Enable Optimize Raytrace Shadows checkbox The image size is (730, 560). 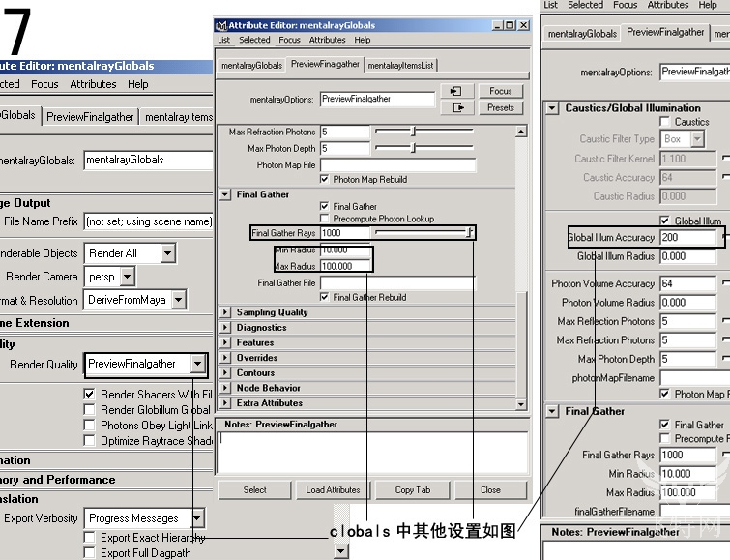(x=89, y=440)
